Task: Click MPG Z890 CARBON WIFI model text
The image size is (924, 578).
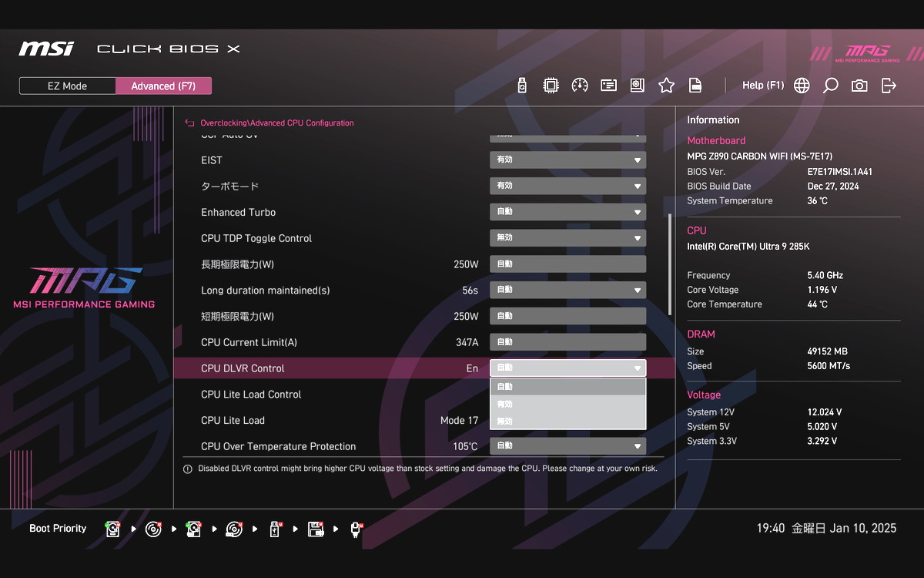Action: (x=759, y=156)
